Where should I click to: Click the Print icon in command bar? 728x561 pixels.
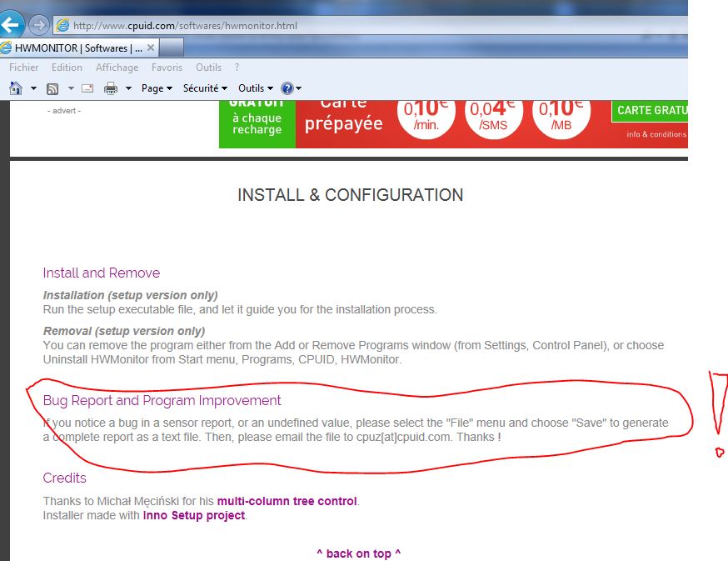point(111,88)
